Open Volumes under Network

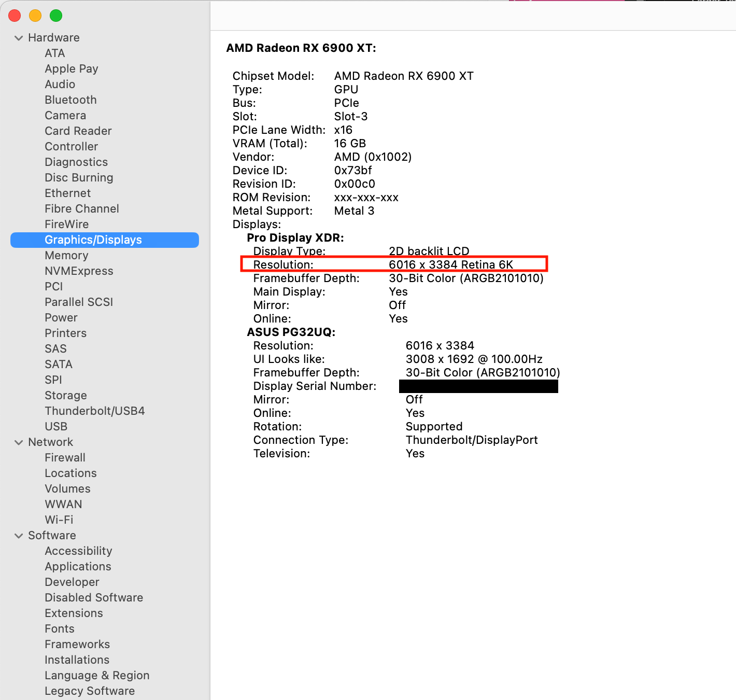point(67,489)
